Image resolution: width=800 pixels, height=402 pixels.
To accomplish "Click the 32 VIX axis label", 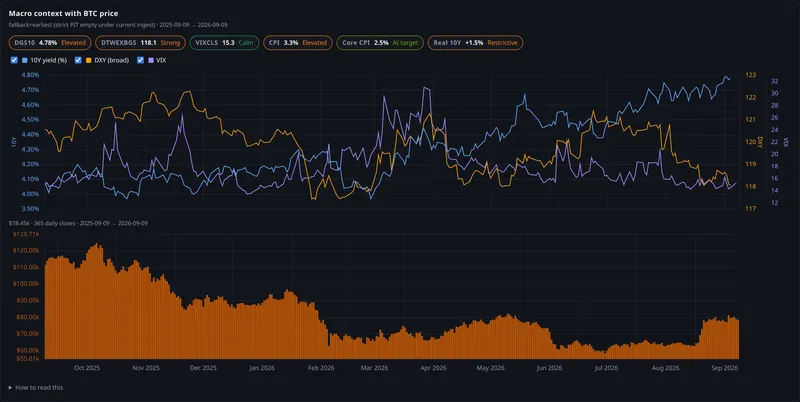I will [774, 81].
